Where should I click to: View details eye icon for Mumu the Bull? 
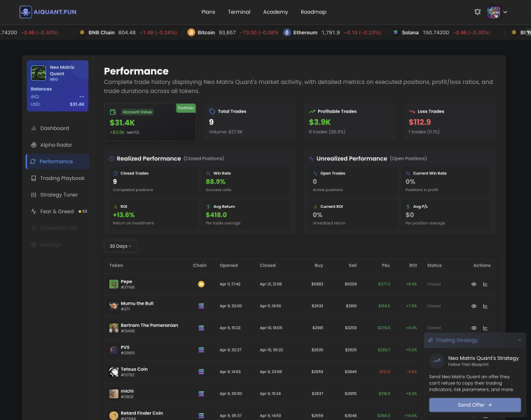(474, 306)
